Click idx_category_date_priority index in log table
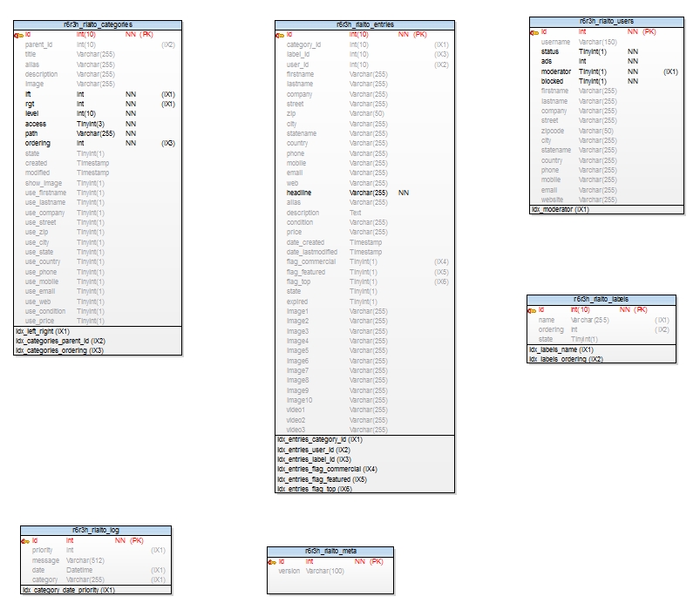This screenshot has height=610, width=700. (68, 590)
